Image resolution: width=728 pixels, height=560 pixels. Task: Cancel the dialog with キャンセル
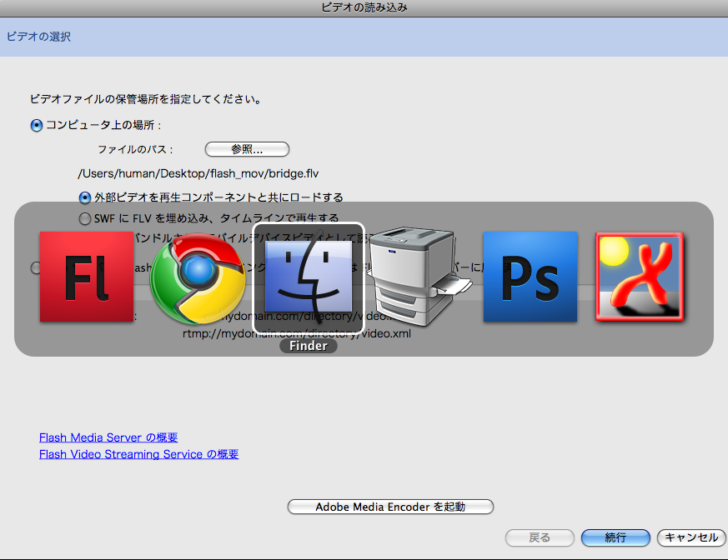pyautogui.click(x=692, y=537)
